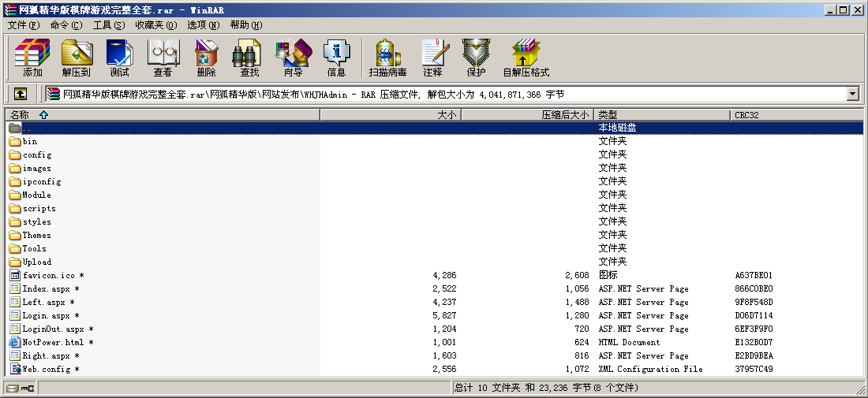Open the View (查看) file tool
Viewport: 868px width, 398px height.
[x=163, y=58]
